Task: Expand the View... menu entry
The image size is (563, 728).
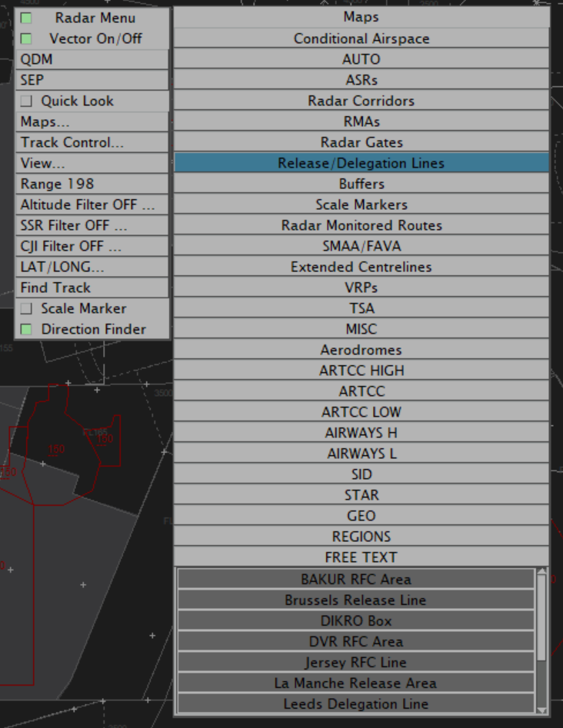Action: point(92,163)
